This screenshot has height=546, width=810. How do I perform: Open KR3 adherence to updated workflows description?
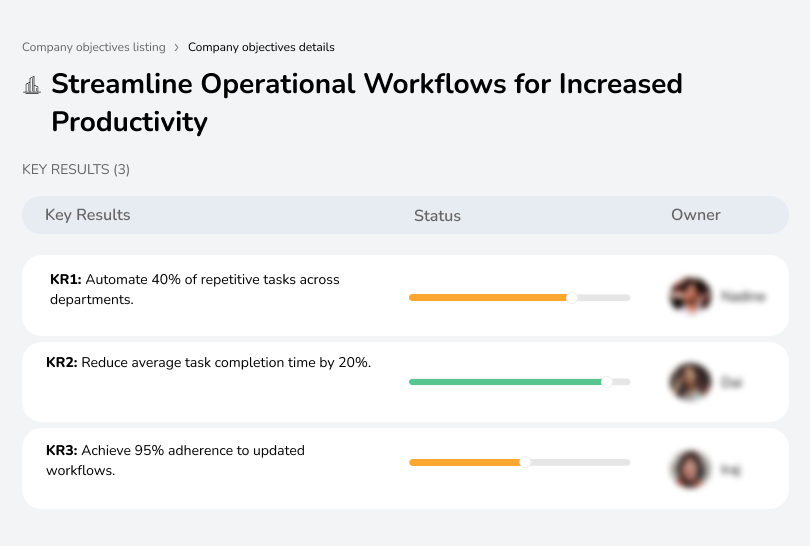click(175, 460)
